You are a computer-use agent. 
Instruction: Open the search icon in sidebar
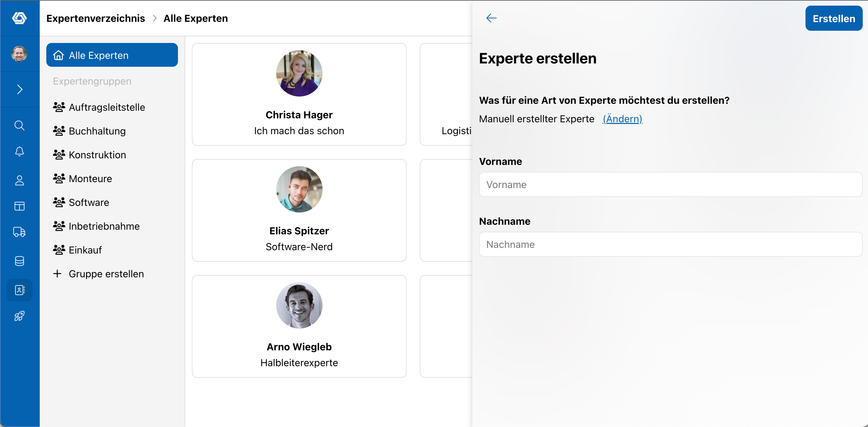pyautogui.click(x=20, y=125)
